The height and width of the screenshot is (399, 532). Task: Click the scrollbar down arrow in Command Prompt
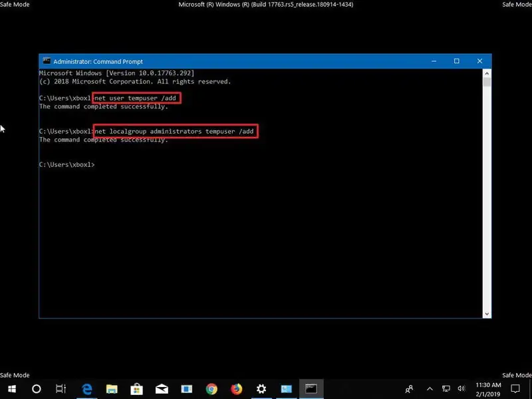tap(487, 313)
